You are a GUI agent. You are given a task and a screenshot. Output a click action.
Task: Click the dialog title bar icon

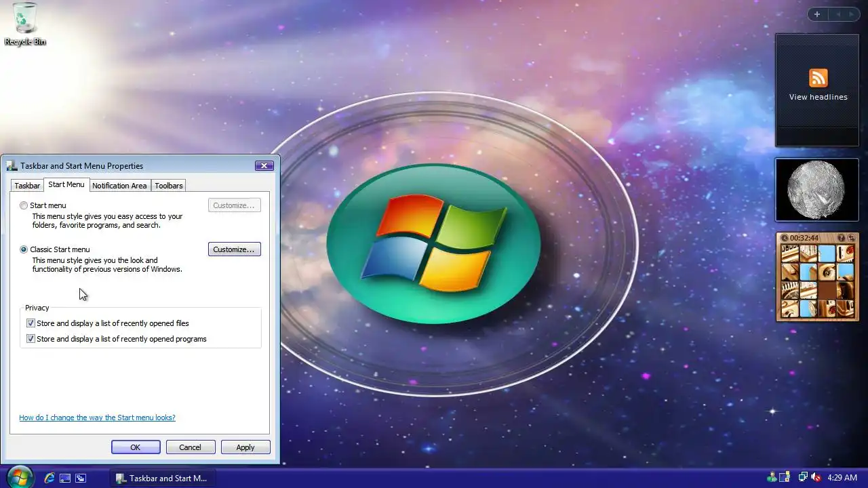click(x=12, y=165)
